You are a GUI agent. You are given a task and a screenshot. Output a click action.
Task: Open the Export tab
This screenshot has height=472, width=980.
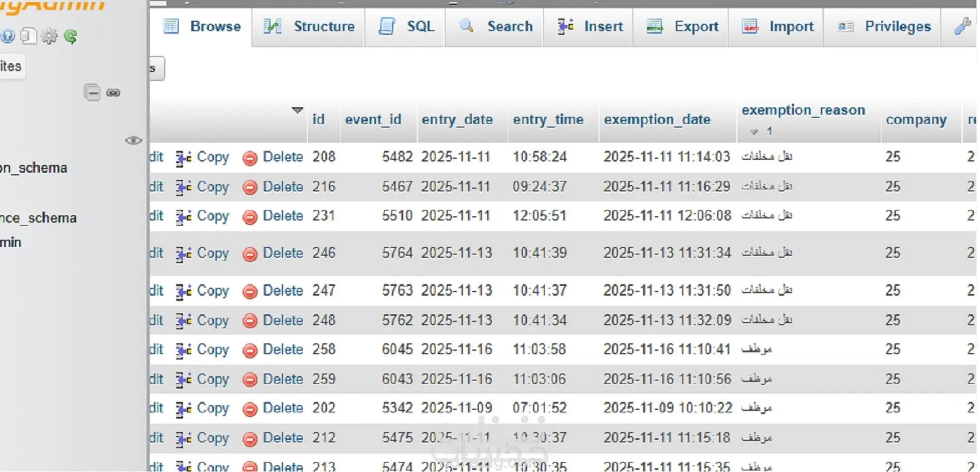click(x=683, y=26)
